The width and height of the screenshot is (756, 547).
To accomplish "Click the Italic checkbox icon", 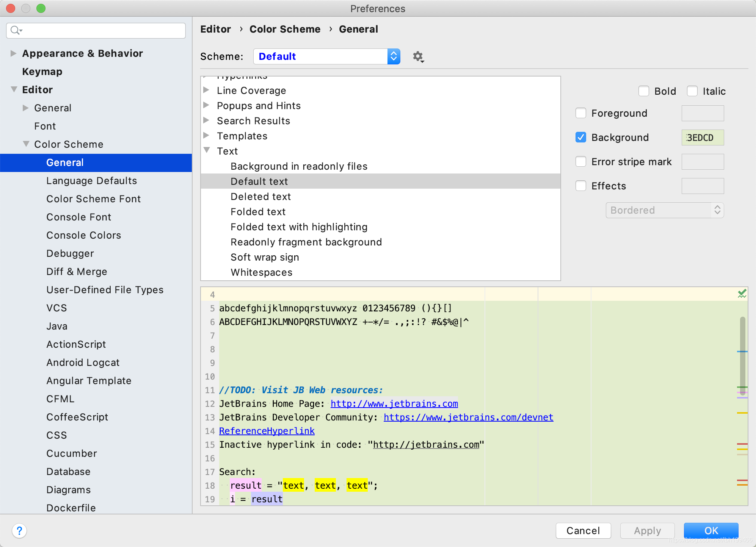I will [692, 90].
